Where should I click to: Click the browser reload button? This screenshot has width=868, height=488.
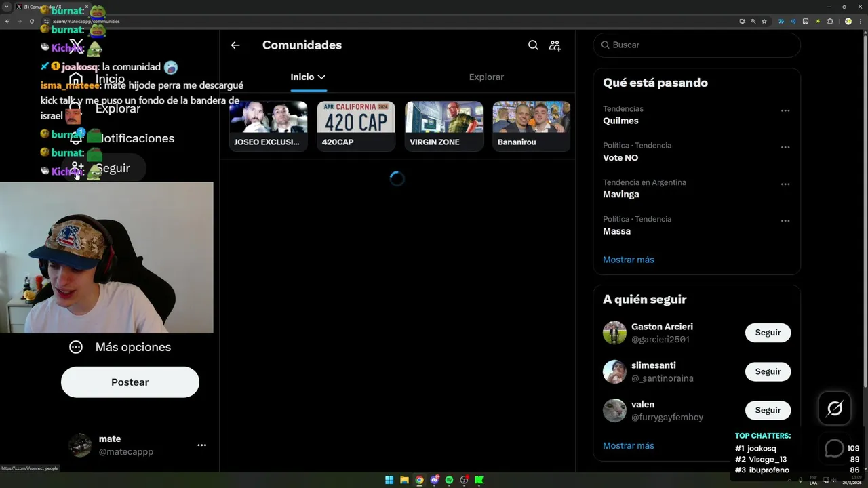pyautogui.click(x=31, y=21)
